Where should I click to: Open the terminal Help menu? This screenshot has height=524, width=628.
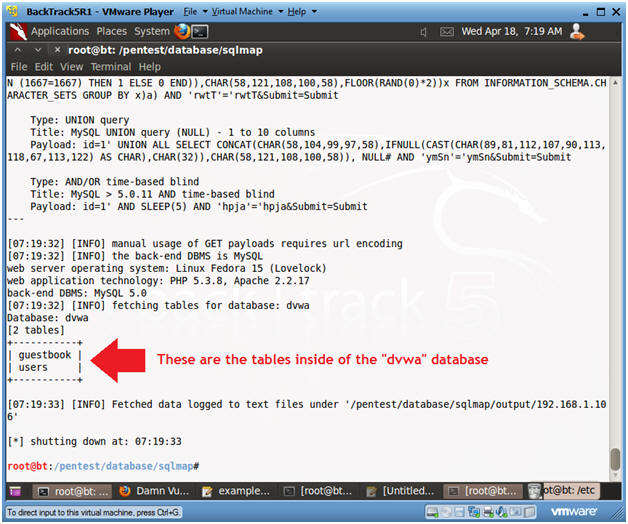(150, 67)
